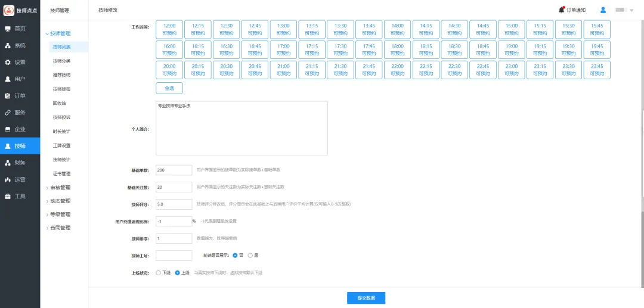
Task: Select 是 for 前端是否显示
Action: [250, 256]
